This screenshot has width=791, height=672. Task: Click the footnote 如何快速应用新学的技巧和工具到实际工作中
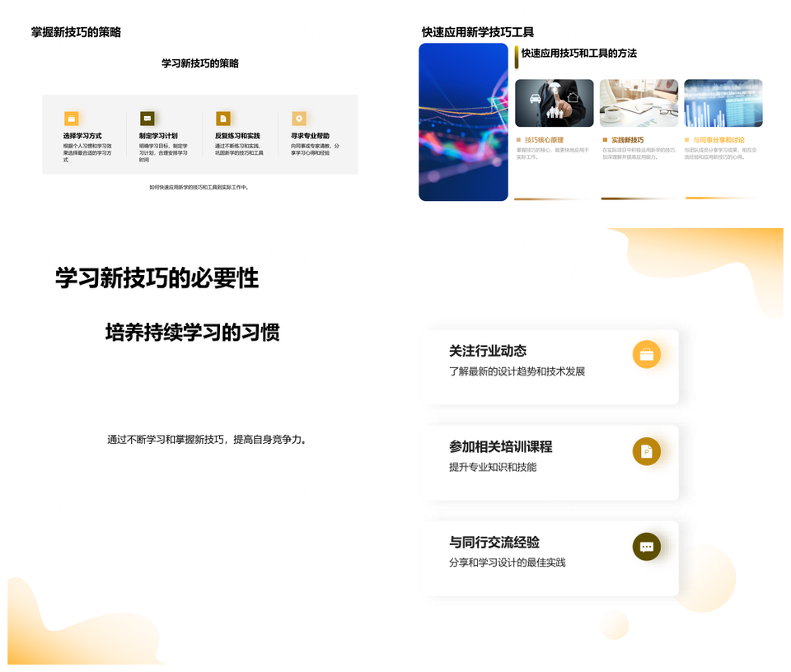click(199, 187)
